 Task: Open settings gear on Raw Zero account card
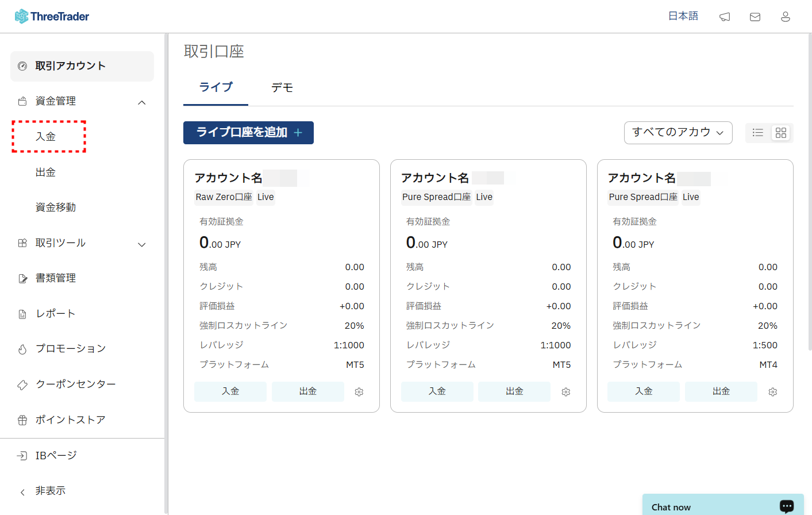(x=359, y=392)
